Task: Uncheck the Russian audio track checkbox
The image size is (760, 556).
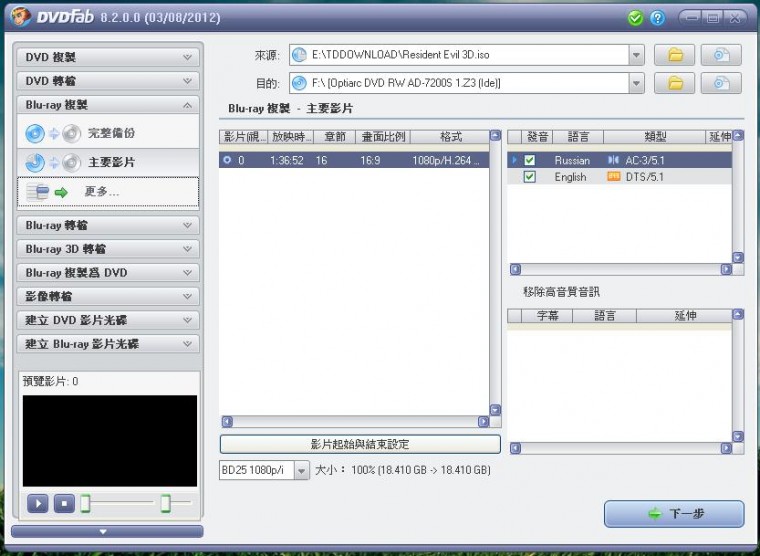Action: [x=530, y=160]
